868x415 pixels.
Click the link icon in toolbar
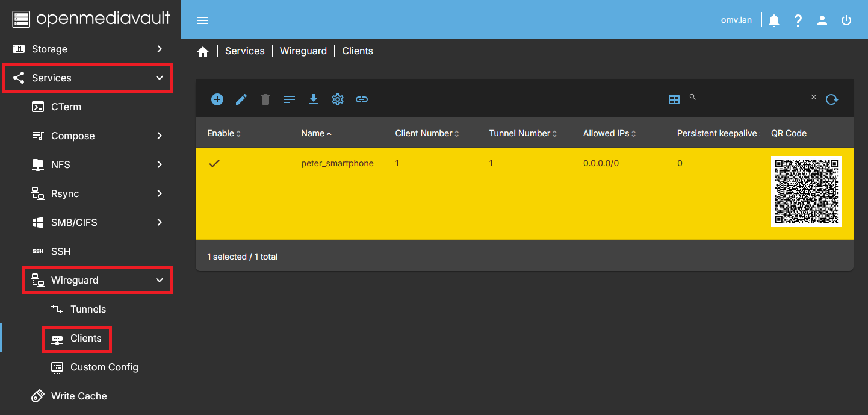tap(362, 99)
